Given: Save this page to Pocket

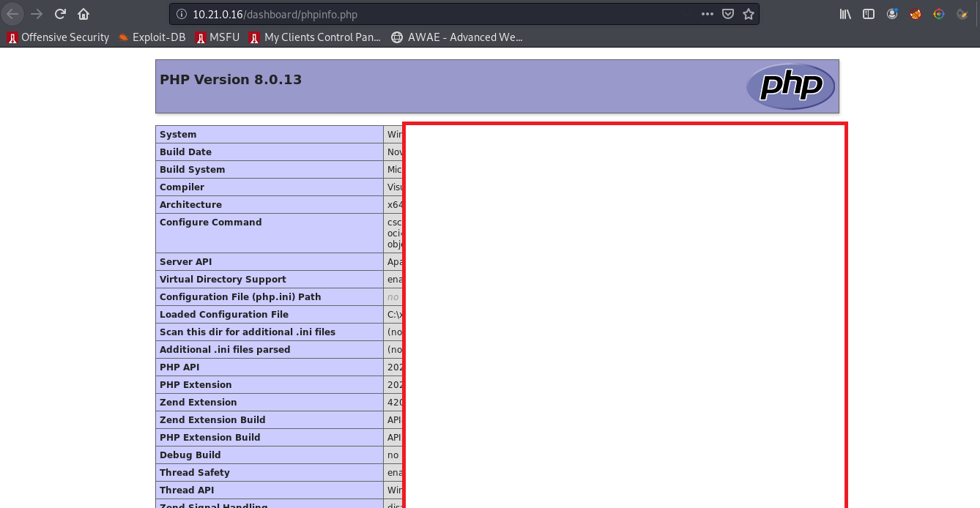Looking at the screenshot, I should 728,14.
